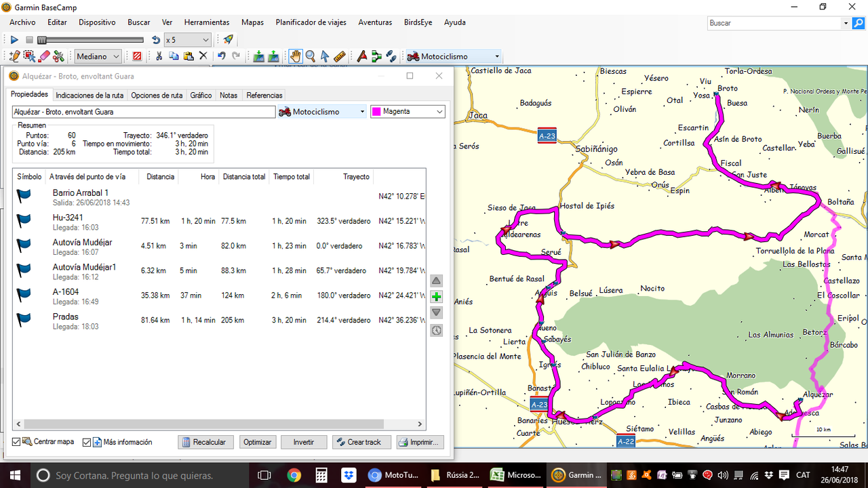Screen dimensions: 868x488
Task: Click the red striped stop-overlay icon
Action: [x=137, y=56]
